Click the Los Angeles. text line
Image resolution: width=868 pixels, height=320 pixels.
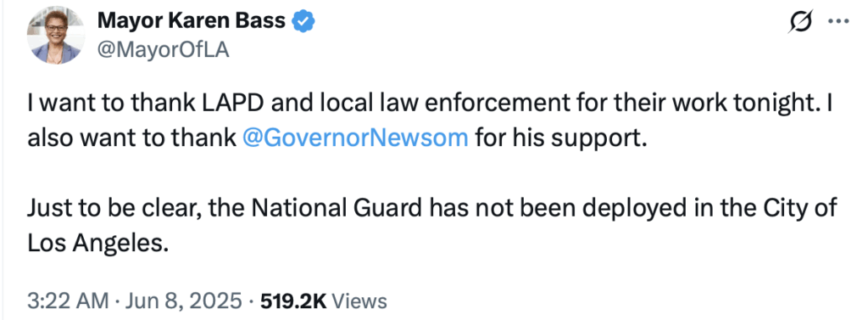click(x=97, y=243)
